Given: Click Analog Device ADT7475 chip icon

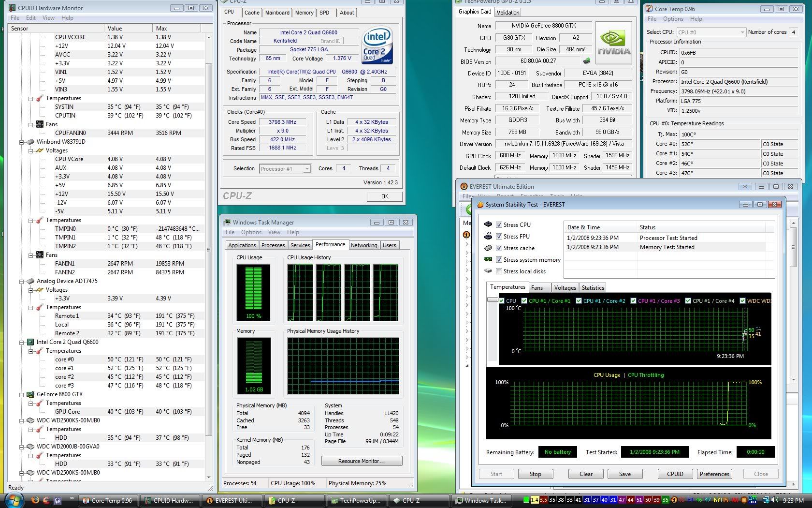Looking at the screenshot, I should coord(30,281).
